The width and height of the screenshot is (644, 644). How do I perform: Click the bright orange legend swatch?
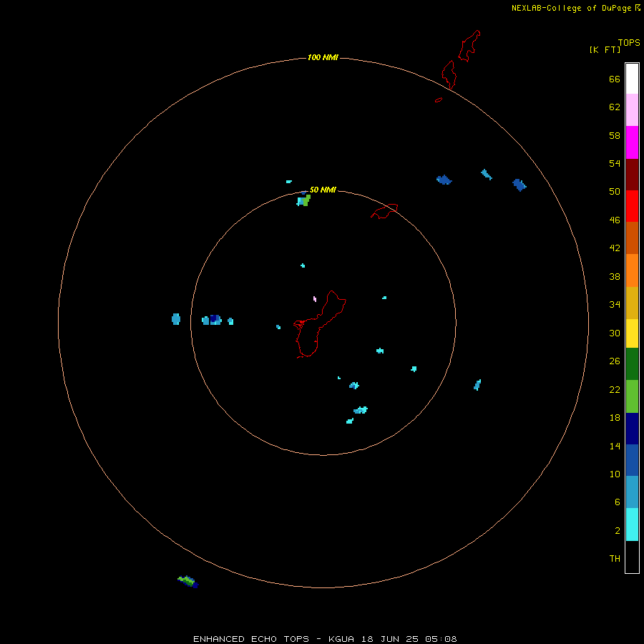[632, 270]
